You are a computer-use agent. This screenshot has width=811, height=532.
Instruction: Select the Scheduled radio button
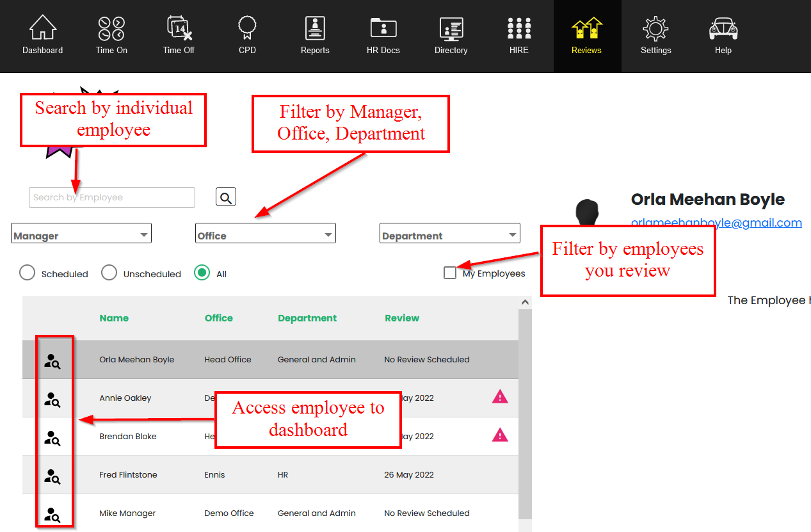click(28, 273)
